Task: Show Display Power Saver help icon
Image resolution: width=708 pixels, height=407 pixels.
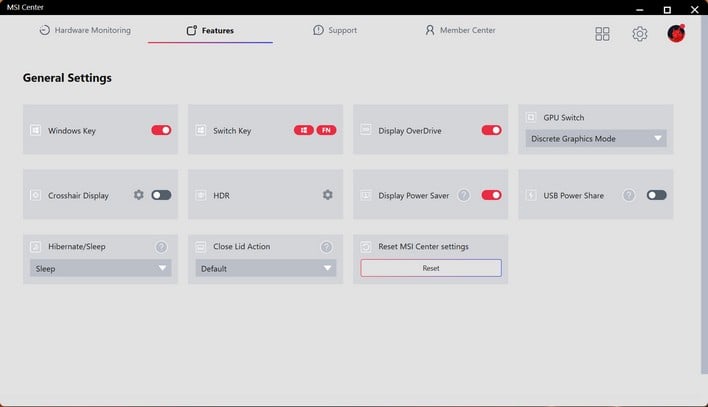Action: tap(464, 195)
